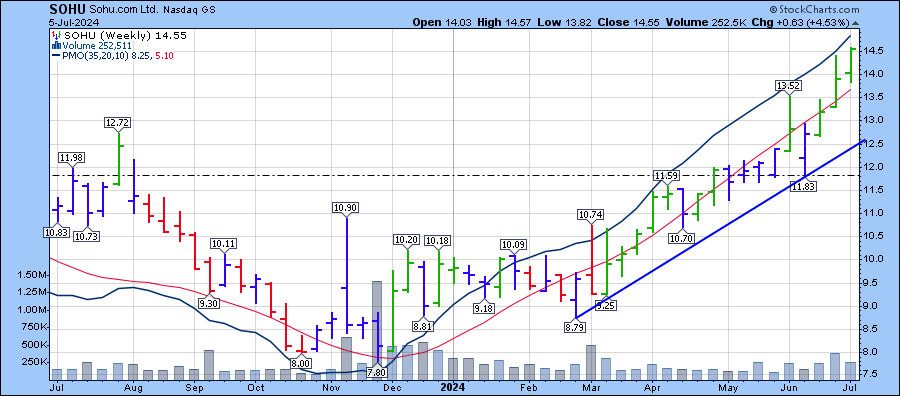The height and width of the screenshot is (396, 900).
Task: Click the 10.11 price label
Action: pyautogui.click(x=224, y=243)
